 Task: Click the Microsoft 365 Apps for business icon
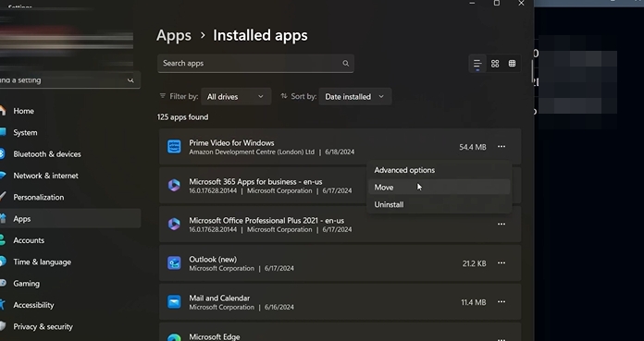[x=174, y=186]
